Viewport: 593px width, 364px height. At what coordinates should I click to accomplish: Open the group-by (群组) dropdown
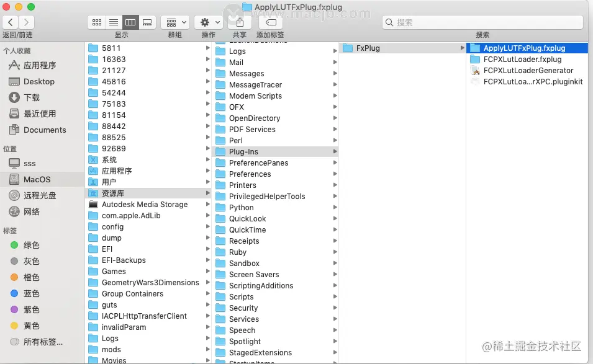(175, 22)
